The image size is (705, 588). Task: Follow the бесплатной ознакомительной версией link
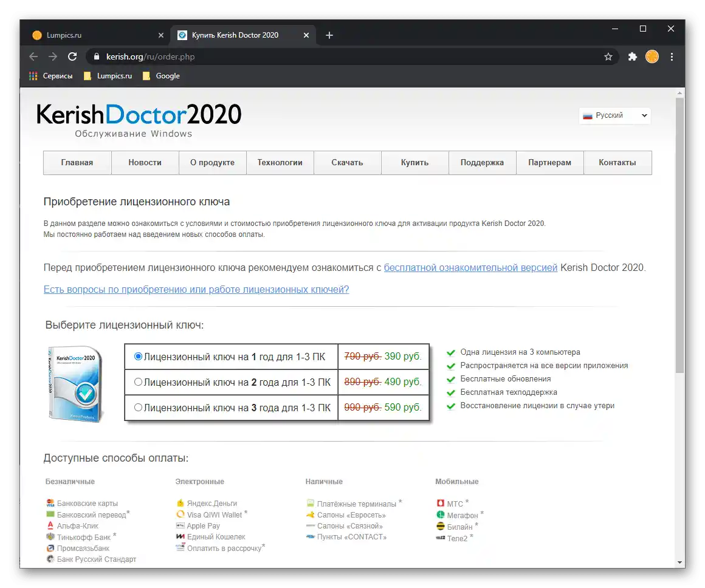(x=470, y=267)
